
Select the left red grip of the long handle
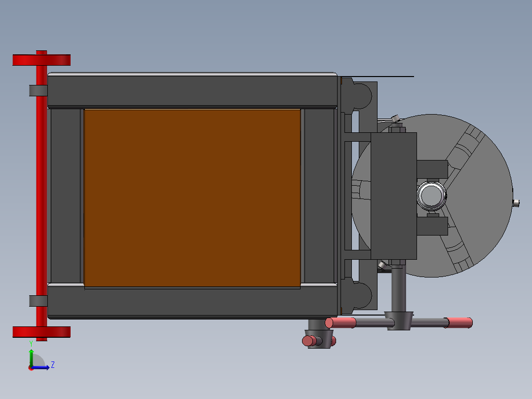[x=341, y=323]
